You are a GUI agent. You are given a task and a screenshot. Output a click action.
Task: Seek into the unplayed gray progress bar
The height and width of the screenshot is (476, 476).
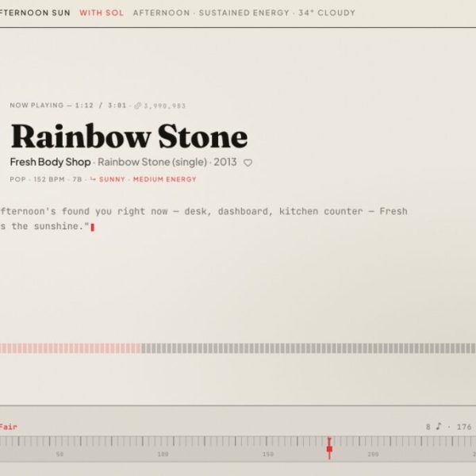click(308, 348)
